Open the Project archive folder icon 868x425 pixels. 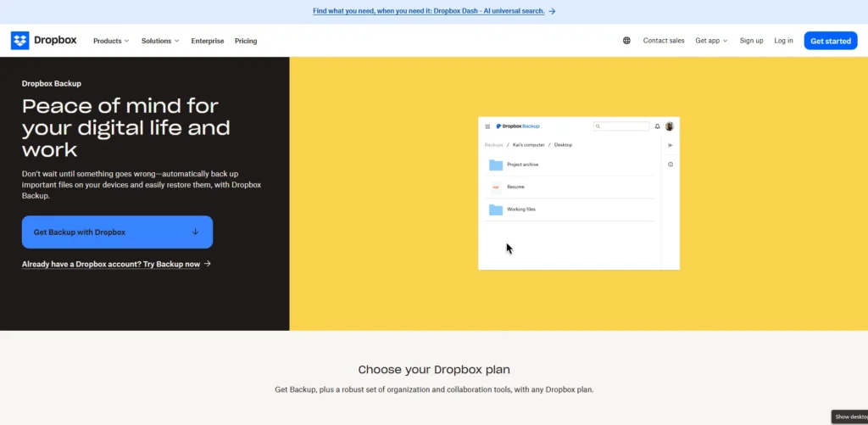click(x=495, y=165)
